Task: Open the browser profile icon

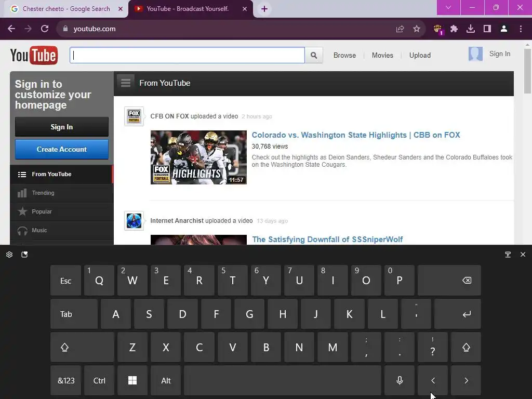Action: (504, 29)
